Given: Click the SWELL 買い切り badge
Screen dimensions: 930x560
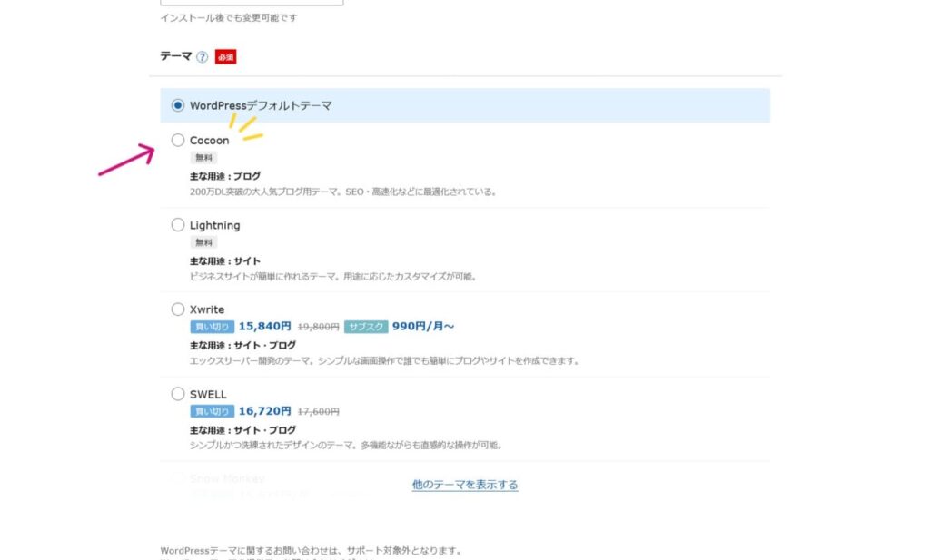Looking at the screenshot, I should coord(212,411).
